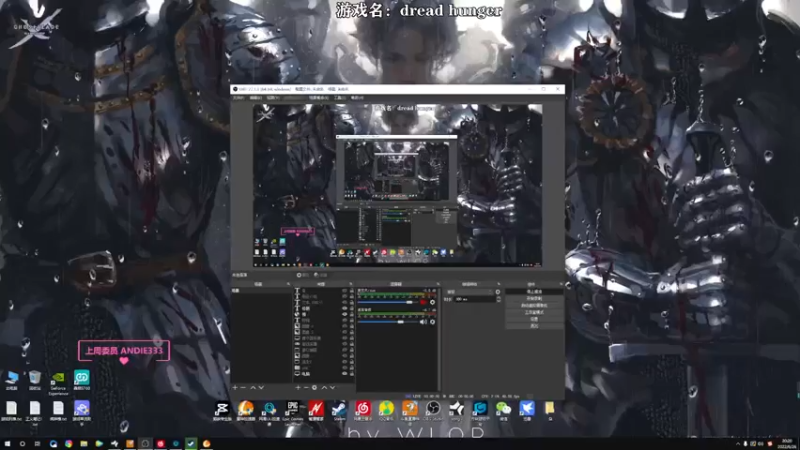Click the stop streaming button in Controls
The height and width of the screenshot is (450, 800).
[x=534, y=292]
